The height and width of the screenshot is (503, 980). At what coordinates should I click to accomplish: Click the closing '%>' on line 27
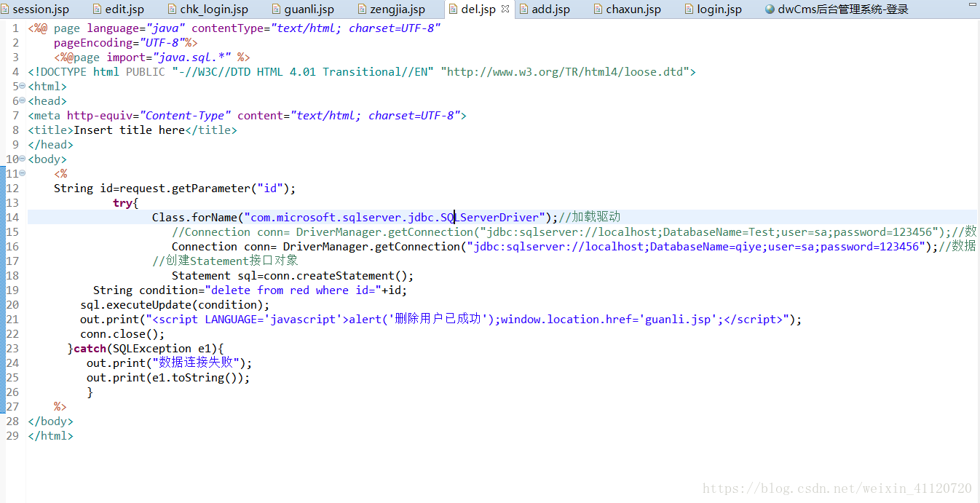[x=60, y=407]
